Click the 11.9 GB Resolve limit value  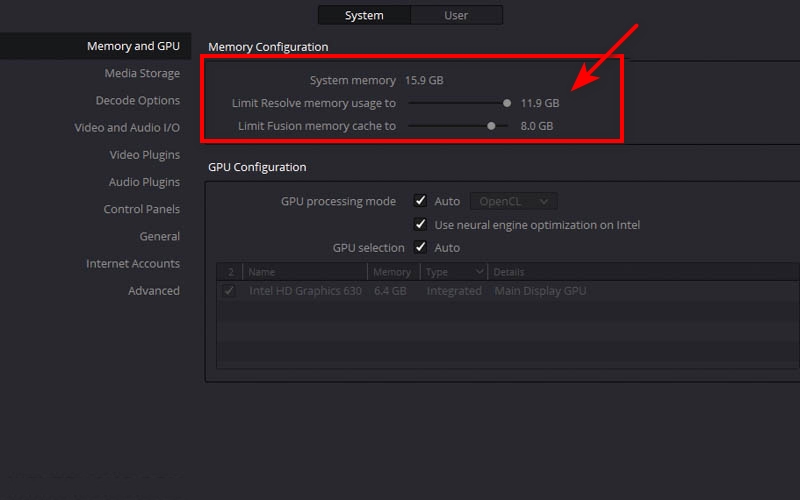coord(540,103)
